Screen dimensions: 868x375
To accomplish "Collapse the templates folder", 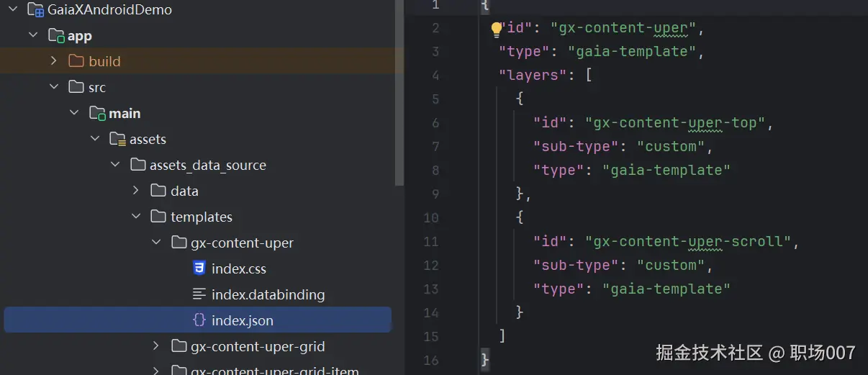I will pos(136,217).
